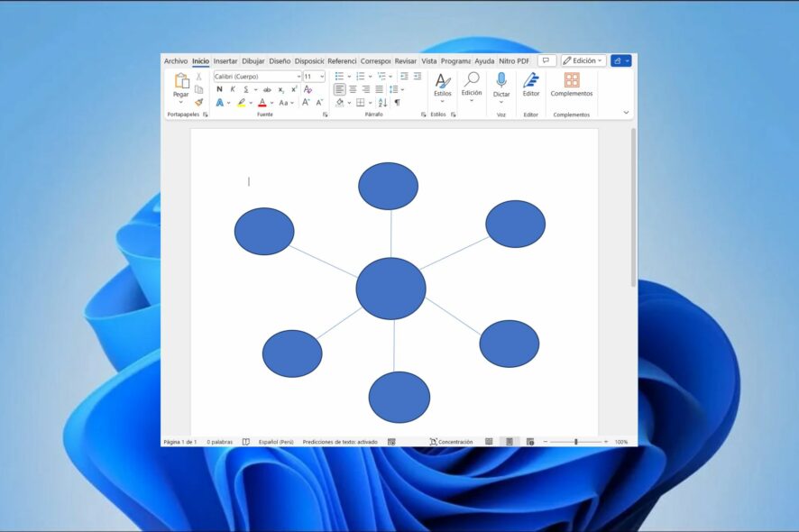
Task: Click the 100% zoom level
Action: tap(621, 442)
